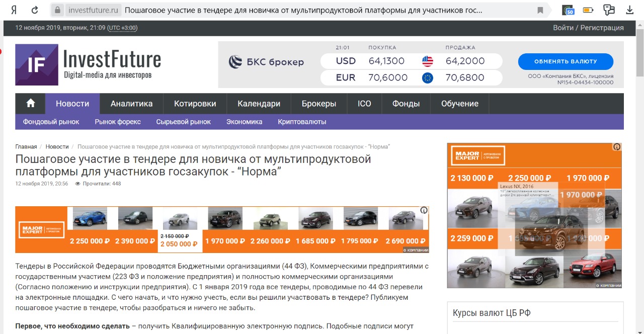Screen dimensions: 644x334
Task: Click car thumbnail priced 2 260 000 in banner
Action: 271,219
